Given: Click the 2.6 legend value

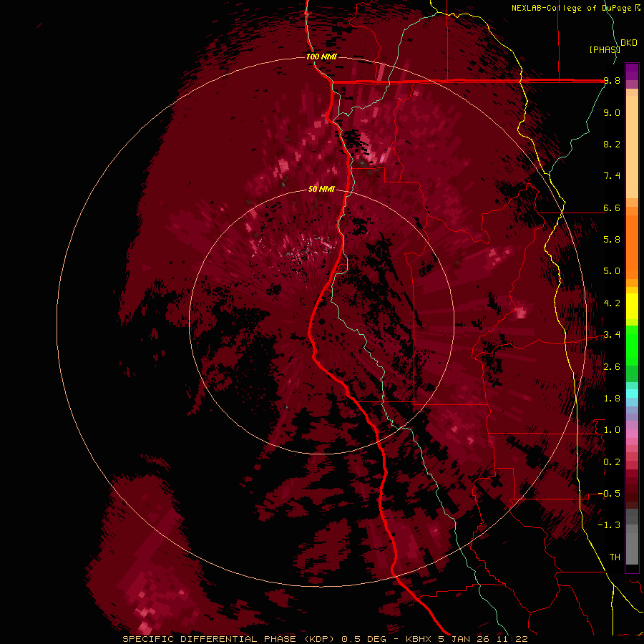Looking at the screenshot, I should (x=612, y=367).
